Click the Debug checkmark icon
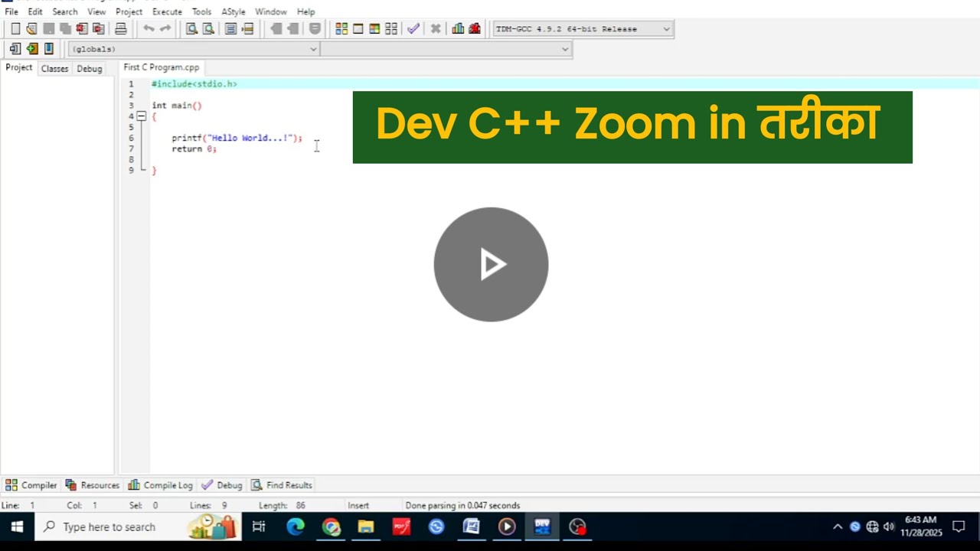Image resolution: width=980 pixels, height=551 pixels. (413, 29)
